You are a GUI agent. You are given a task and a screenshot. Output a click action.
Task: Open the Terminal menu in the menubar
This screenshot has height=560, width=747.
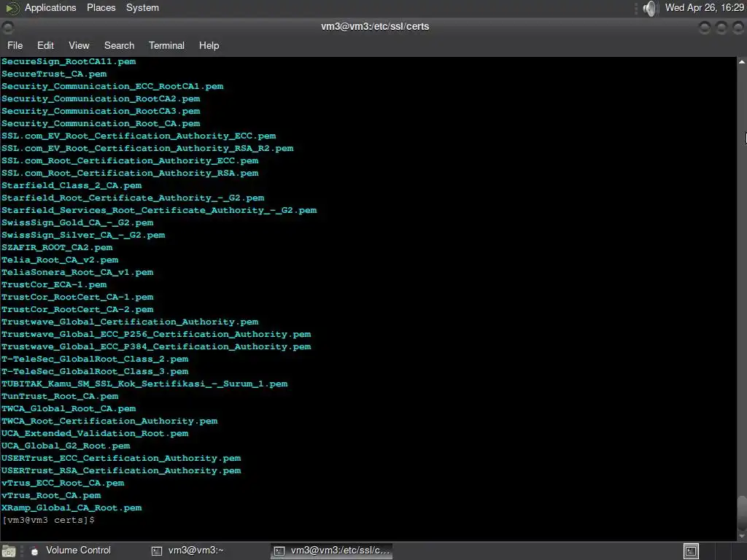pos(166,45)
